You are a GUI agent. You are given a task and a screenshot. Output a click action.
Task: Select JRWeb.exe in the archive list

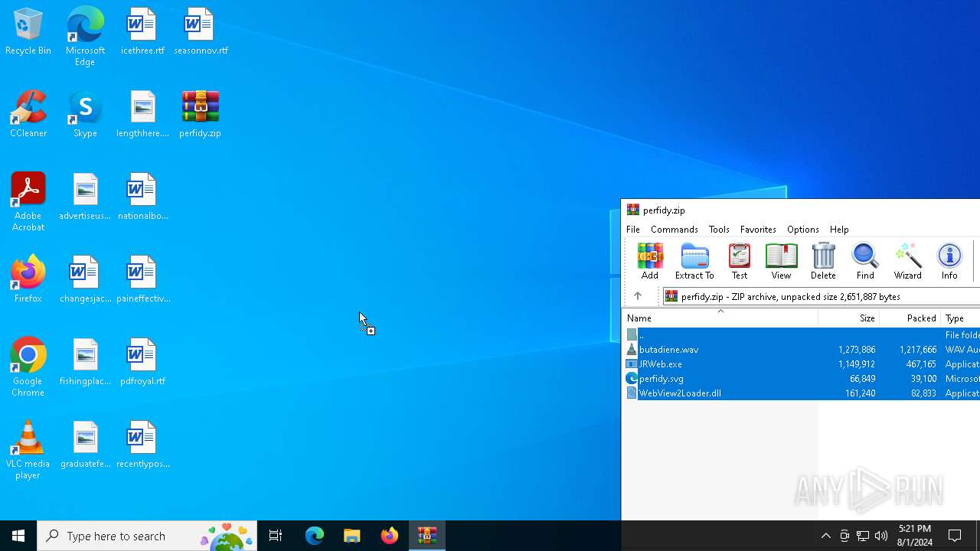click(801, 364)
